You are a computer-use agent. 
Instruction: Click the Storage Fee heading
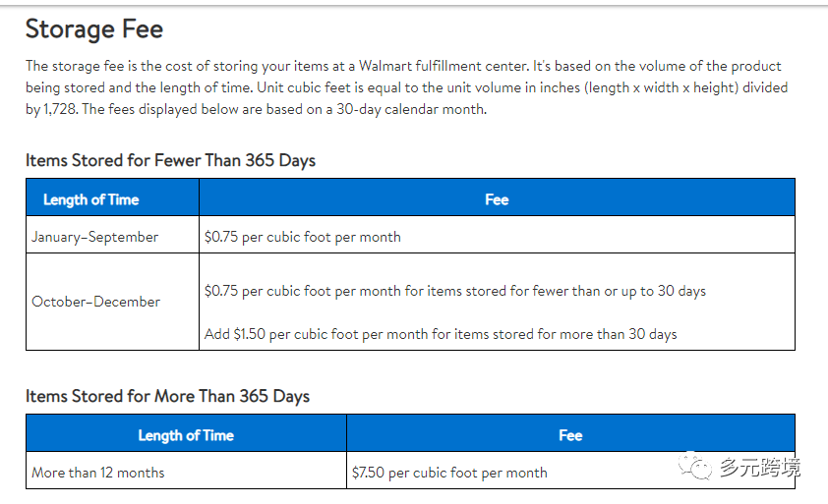94,29
